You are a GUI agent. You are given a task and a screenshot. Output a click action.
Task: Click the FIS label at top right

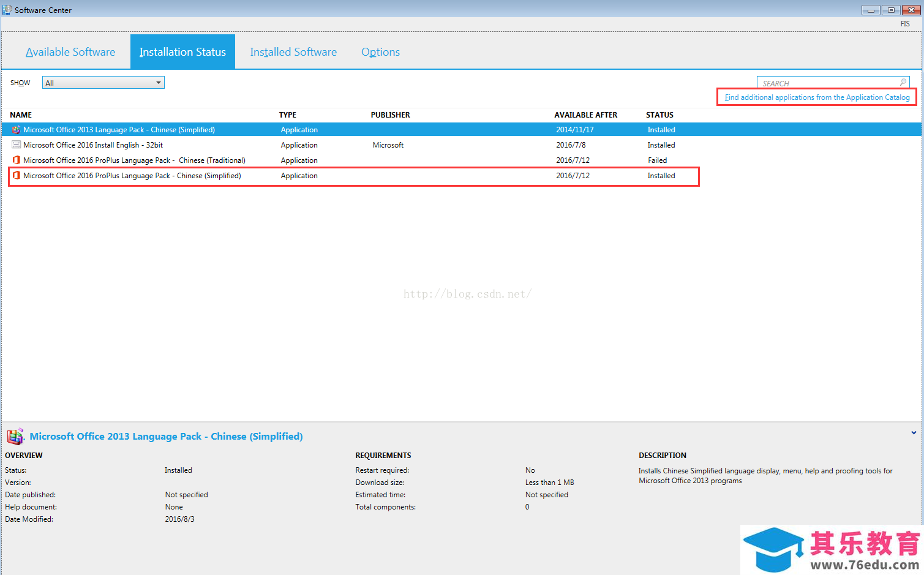click(x=905, y=24)
